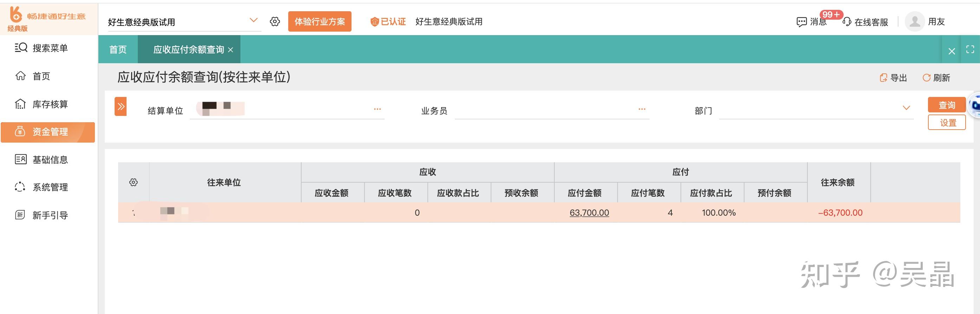980x314 pixels.
Task: Select 资金管理 in the sidebar
Action: [48, 132]
